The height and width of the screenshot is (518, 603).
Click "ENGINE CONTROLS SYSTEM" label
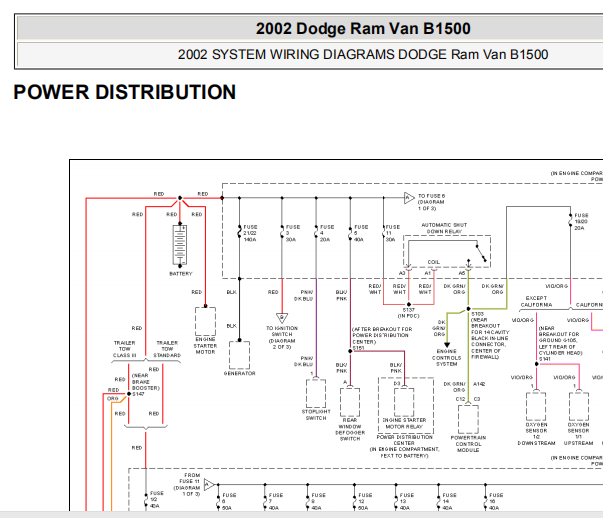coord(446,358)
